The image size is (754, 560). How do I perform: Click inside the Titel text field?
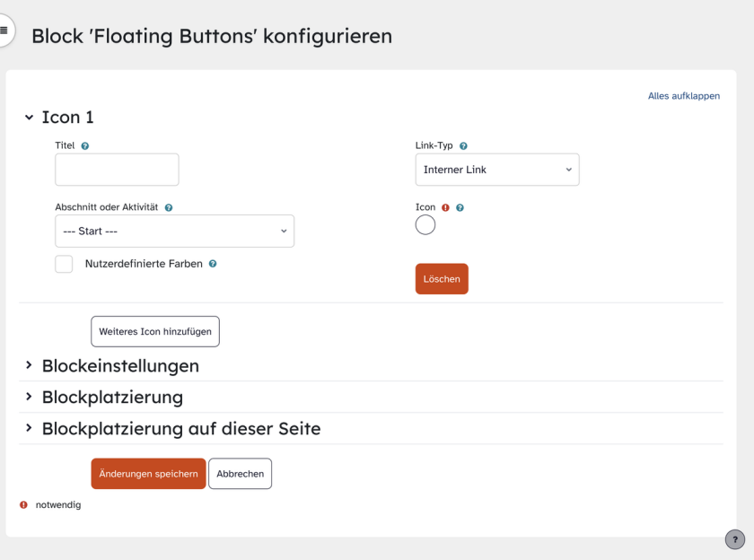click(117, 169)
